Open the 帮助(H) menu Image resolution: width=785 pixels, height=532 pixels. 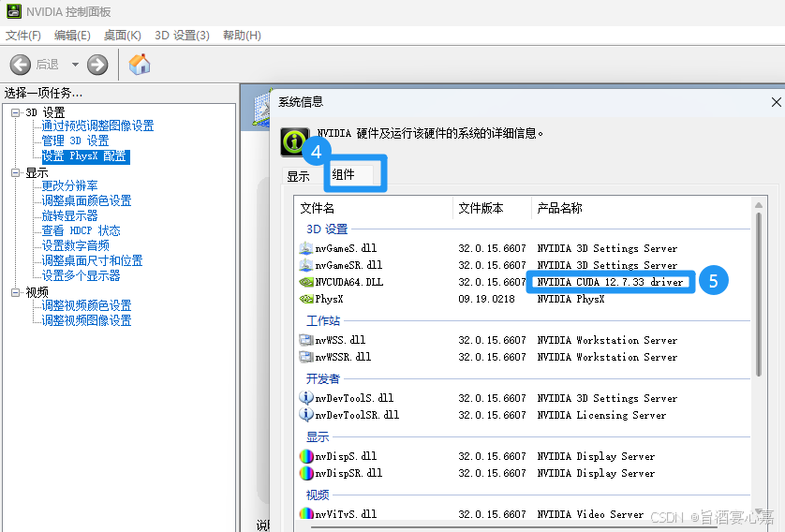pos(242,36)
